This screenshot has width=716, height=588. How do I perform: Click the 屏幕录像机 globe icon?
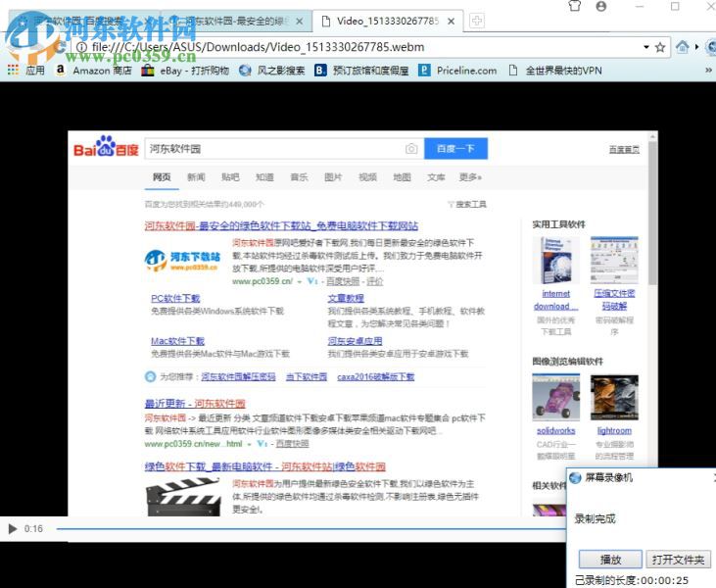tap(575, 478)
